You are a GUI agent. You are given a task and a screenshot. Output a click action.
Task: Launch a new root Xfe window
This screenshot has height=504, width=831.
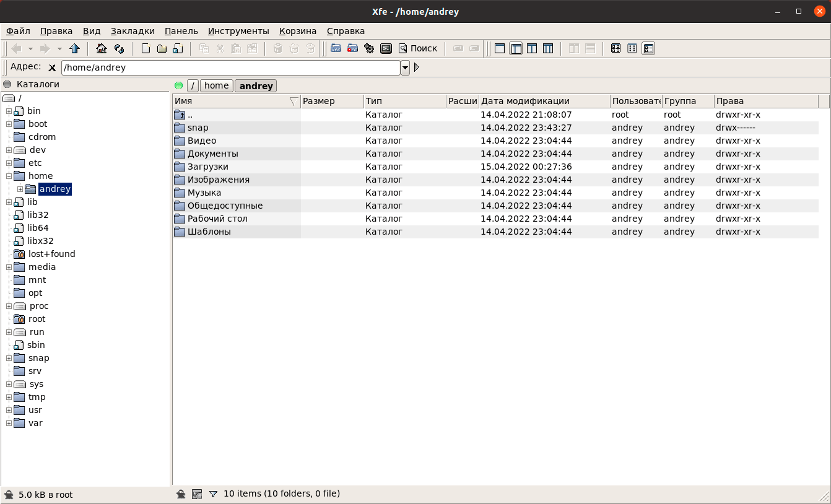tap(353, 48)
